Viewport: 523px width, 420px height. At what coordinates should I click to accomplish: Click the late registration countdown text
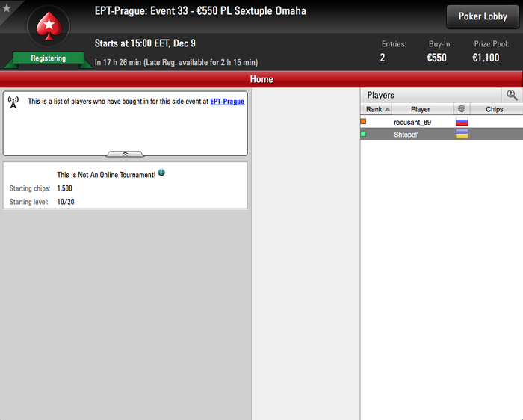coord(176,62)
